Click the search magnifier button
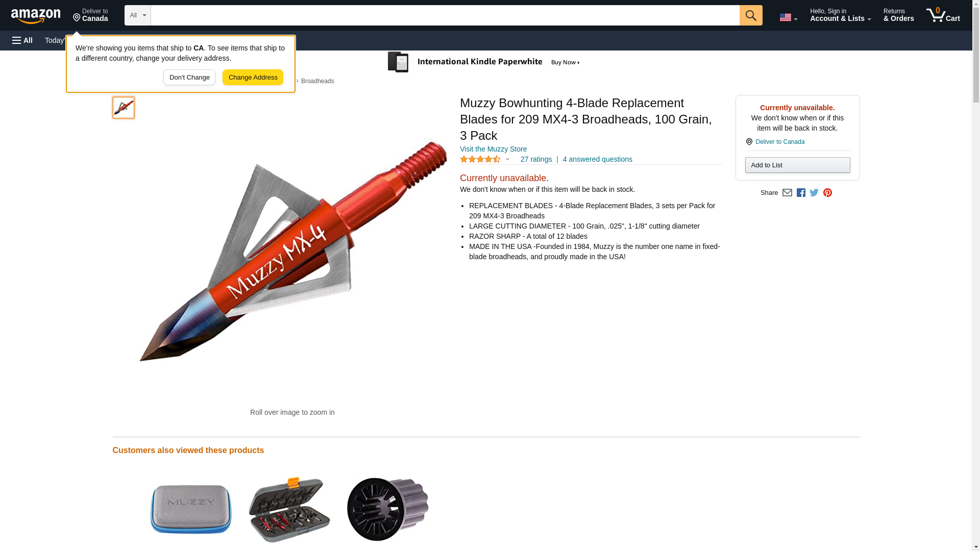Viewport: 980px width, 551px height. point(751,15)
